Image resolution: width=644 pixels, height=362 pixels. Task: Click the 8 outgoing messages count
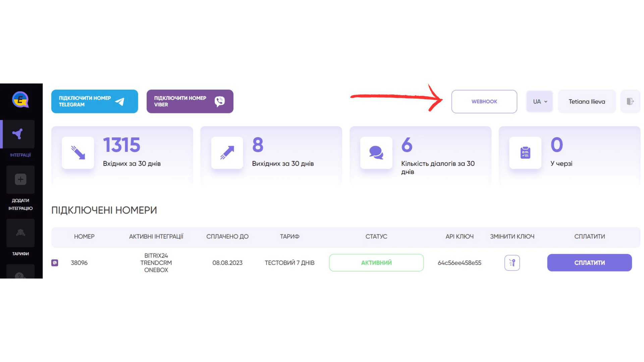coord(258,145)
